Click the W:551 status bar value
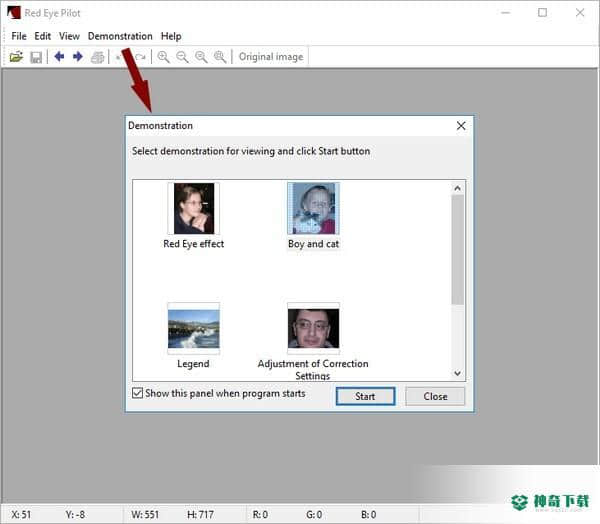The image size is (600, 524). (x=145, y=514)
